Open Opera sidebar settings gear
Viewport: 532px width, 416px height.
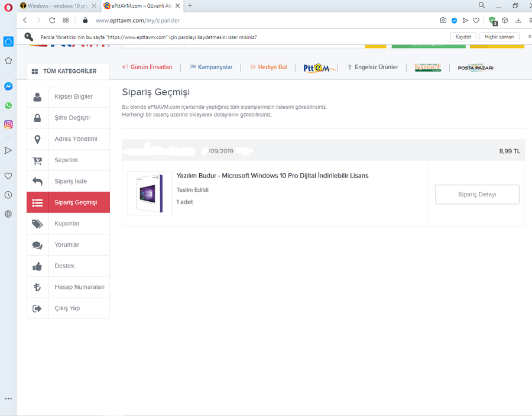click(8, 214)
